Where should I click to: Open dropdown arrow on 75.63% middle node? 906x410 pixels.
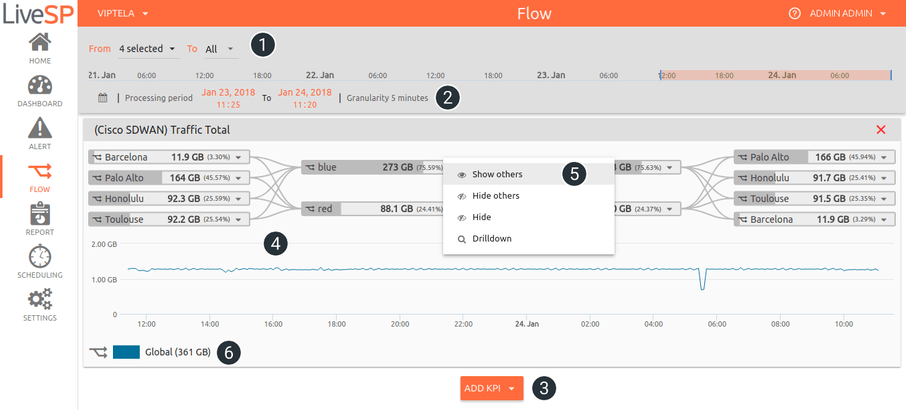click(x=670, y=167)
